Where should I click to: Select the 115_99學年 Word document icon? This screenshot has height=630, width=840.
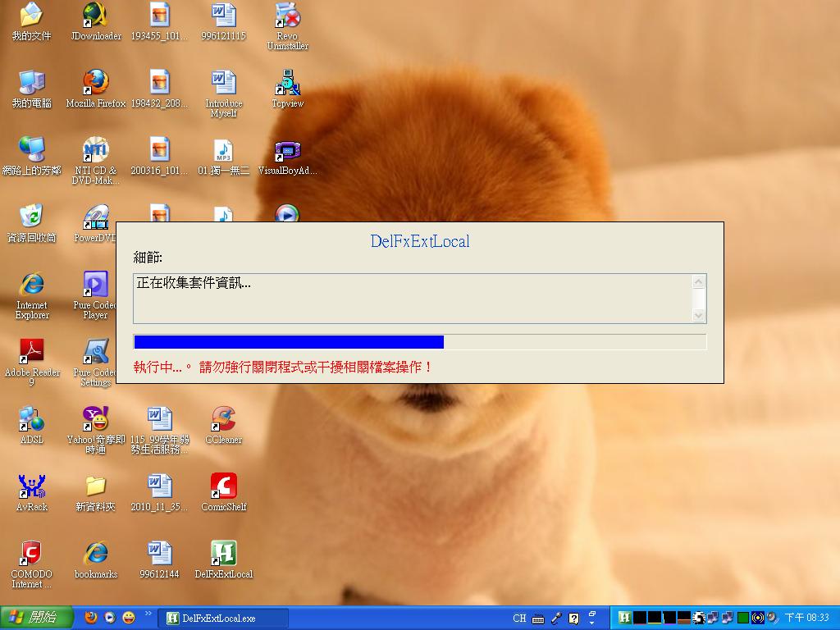pyautogui.click(x=159, y=430)
